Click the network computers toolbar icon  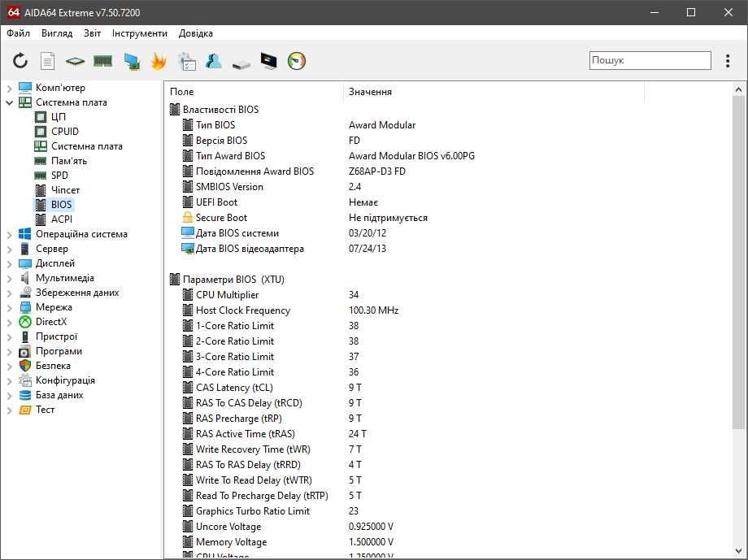(x=131, y=61)
